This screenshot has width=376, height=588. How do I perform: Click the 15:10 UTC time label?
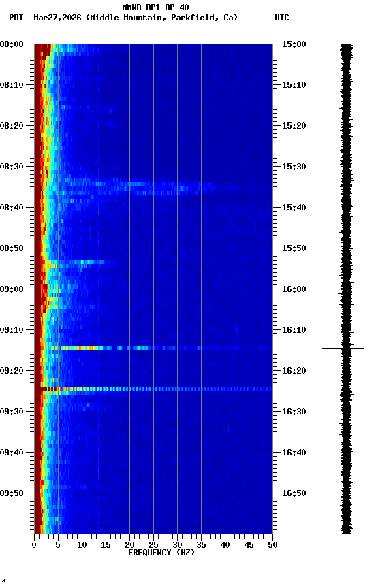click(x=294, y=85)
